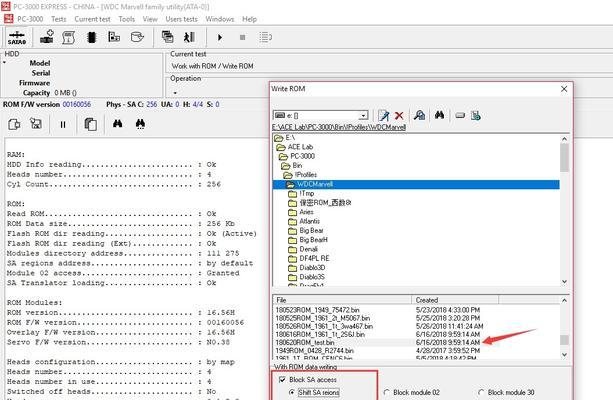The image size is (613, 400).
Task: Select the Bin folder in tree
Action: click(x=297, y=165)
